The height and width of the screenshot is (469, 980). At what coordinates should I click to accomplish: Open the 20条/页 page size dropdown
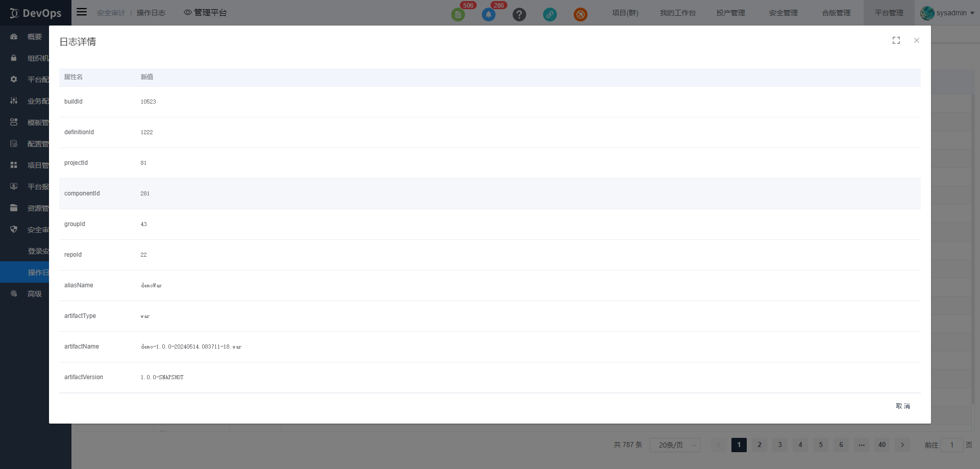click(675, 445)
